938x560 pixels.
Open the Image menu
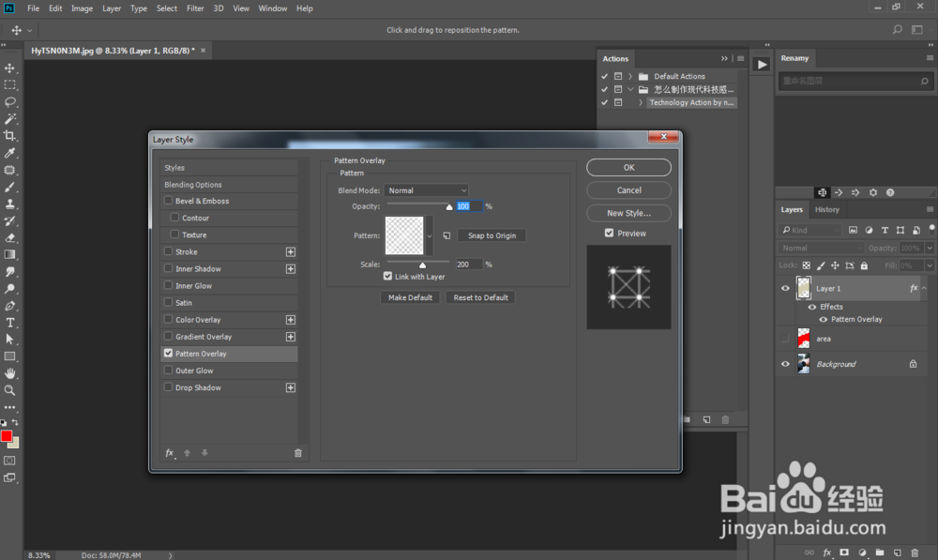point(82,8)
